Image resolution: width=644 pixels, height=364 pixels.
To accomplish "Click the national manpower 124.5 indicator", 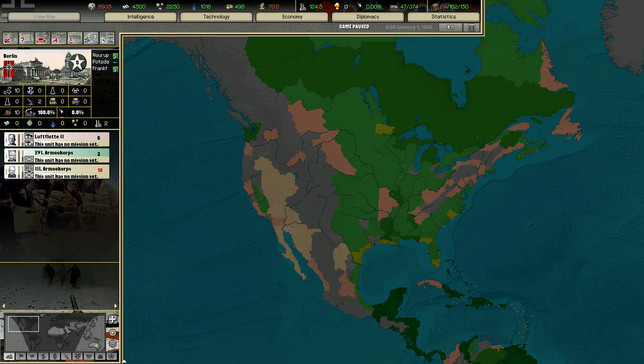I will click(311, 7).
